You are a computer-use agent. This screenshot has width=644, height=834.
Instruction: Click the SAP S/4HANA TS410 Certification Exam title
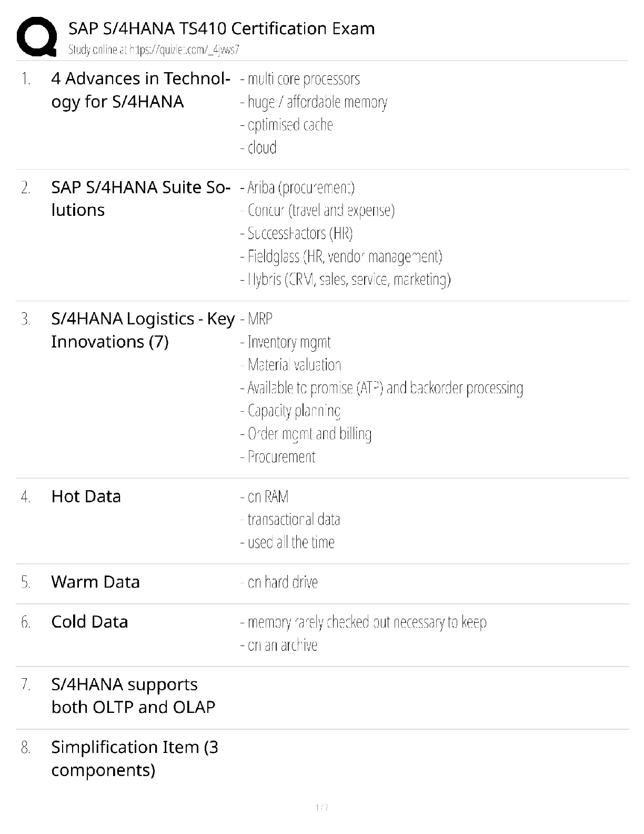coord(222,28)
